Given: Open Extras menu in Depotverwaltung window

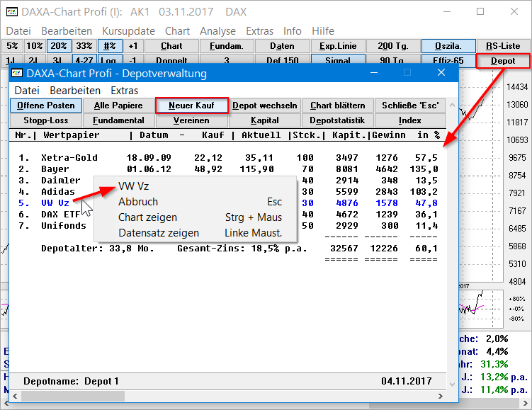Looking at the screenshot, I should (125, 91).
